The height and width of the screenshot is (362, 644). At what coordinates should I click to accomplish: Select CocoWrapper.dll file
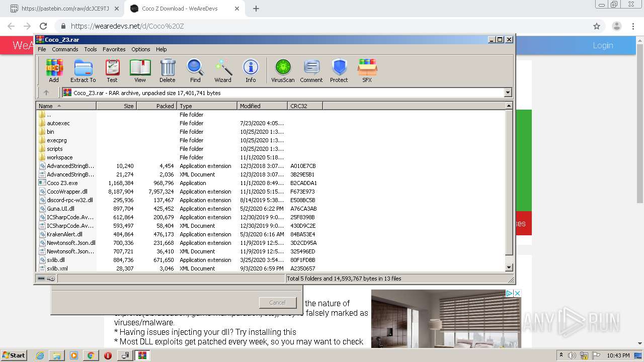coord(67,192)
